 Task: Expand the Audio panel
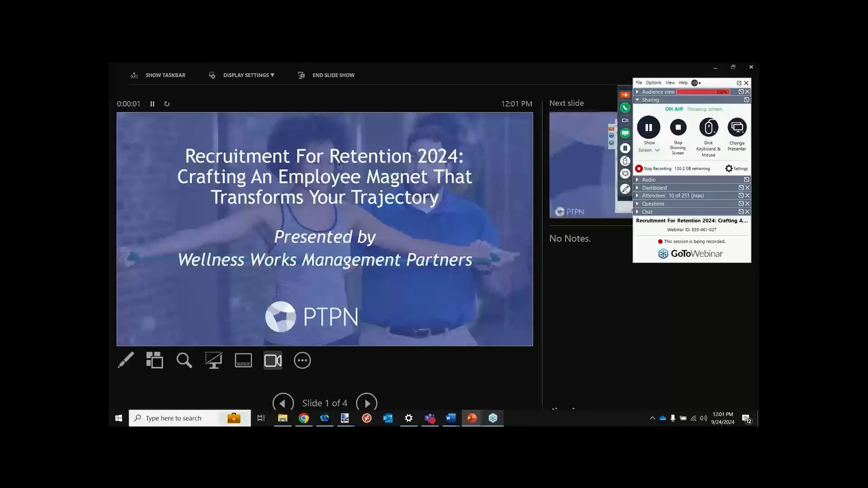coord(648,179)
